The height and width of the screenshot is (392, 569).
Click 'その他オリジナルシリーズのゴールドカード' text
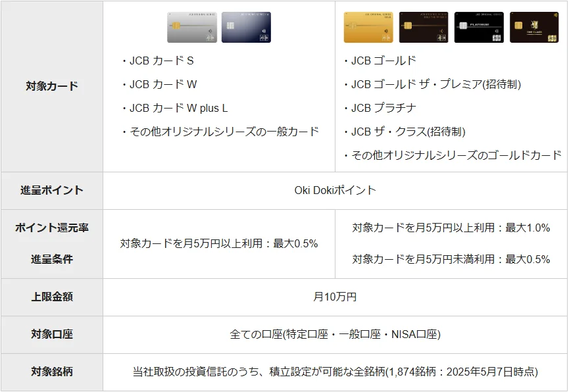[457, 155]
